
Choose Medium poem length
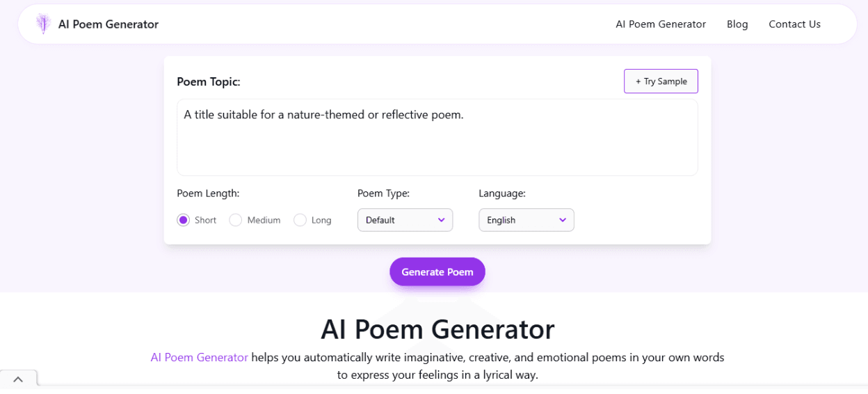tap(236, 220)
